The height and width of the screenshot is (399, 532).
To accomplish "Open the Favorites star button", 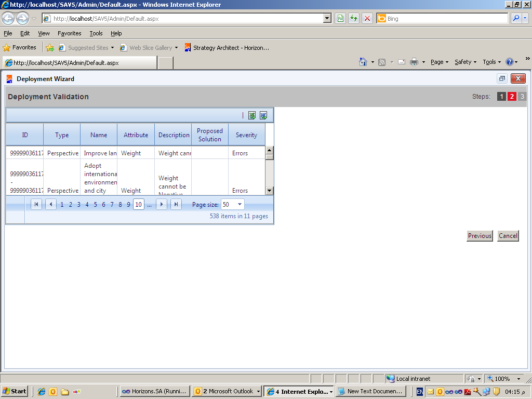I will [19, 47].
